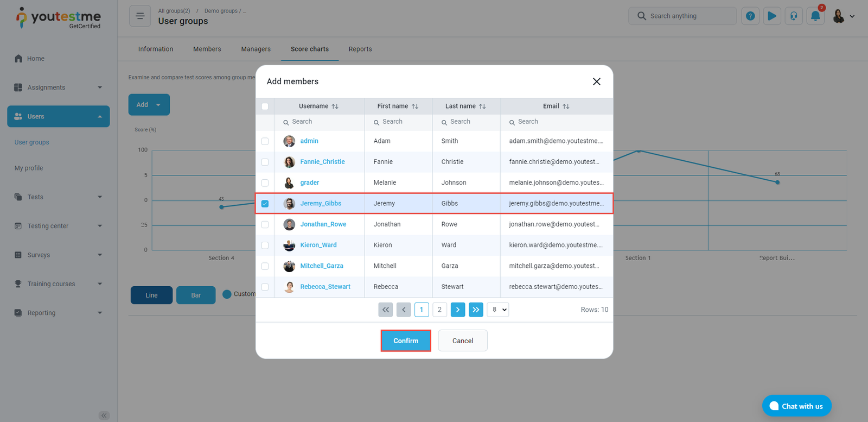Click the hamburger menu icon
The height and width of the screenshot is (422, 868).
click(140, 16)
